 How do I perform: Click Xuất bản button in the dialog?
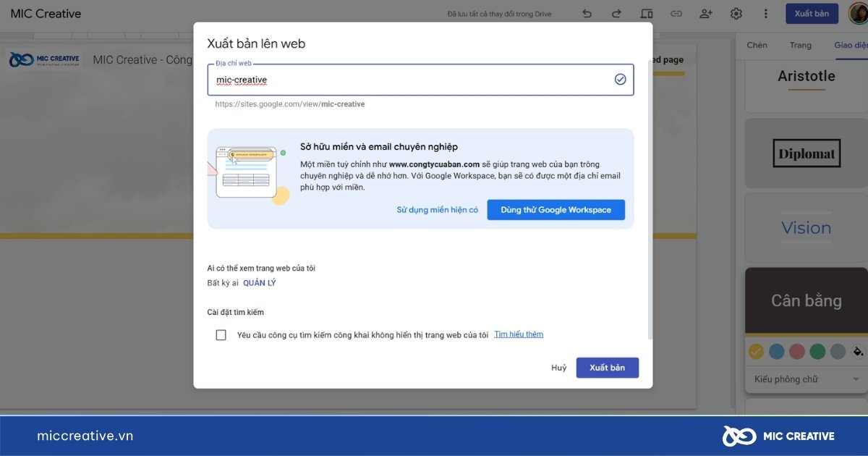[607, 368]
